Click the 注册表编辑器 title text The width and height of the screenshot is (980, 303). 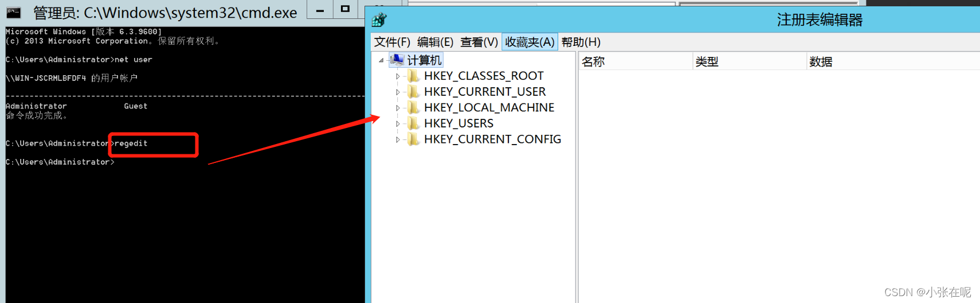point(820,20)
